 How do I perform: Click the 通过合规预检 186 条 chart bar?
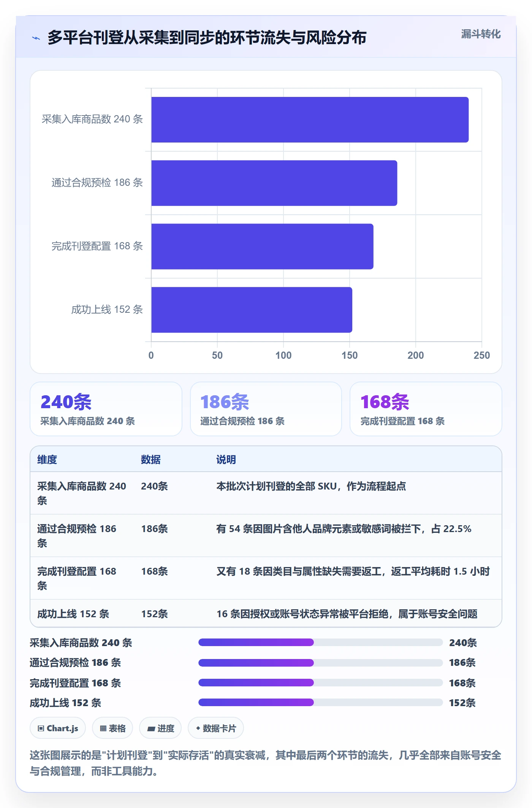coord(274,183)
